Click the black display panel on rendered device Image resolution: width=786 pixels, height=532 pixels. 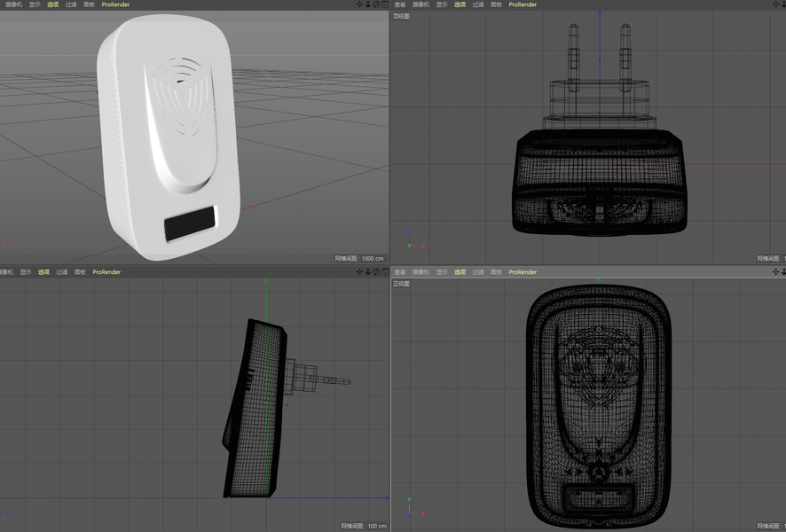coord(190,223)
